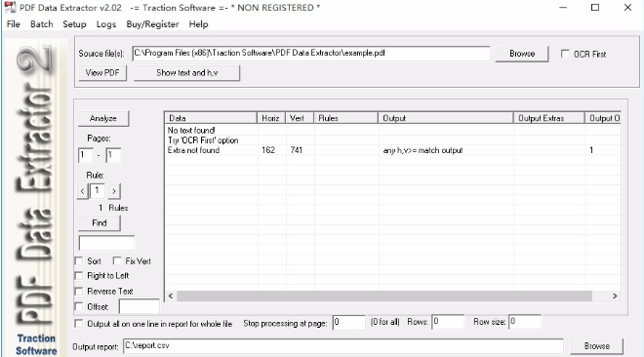
Task: Click the Analyze button
Action: (103, 119)
